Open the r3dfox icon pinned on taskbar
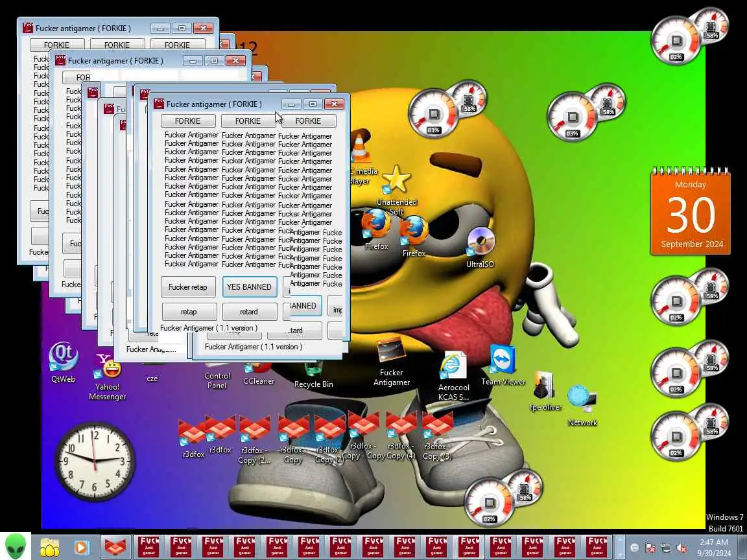This screenshot has height=560, width=747. tap(115, 547)
